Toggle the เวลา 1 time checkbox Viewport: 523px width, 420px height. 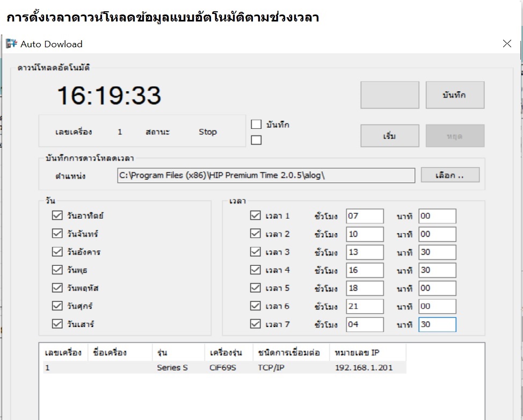coord(256,215)
